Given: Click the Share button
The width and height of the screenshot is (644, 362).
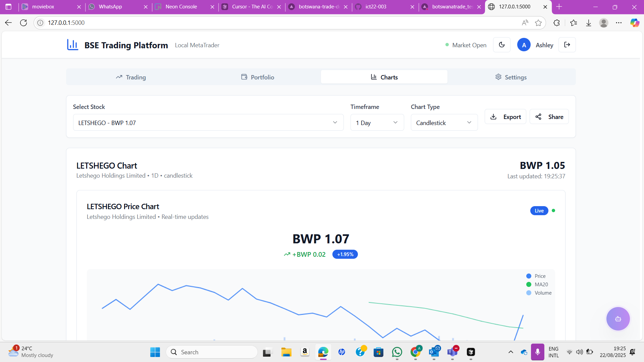Looking at the screenshot, I should 549,117.
